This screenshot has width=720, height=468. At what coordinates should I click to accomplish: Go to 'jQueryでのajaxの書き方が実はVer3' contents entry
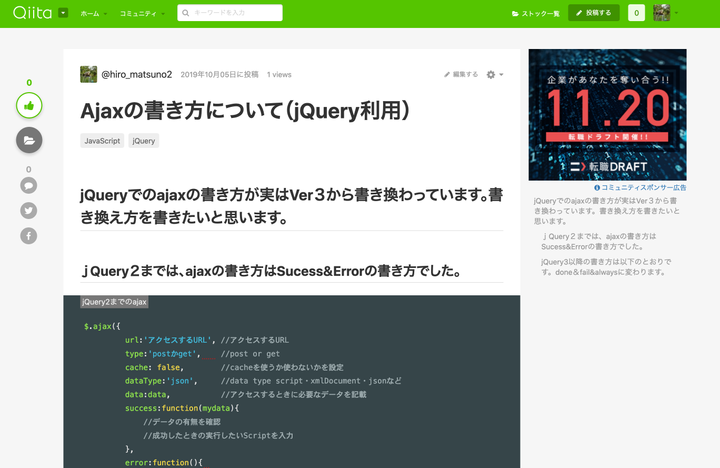tap(607, 211)
